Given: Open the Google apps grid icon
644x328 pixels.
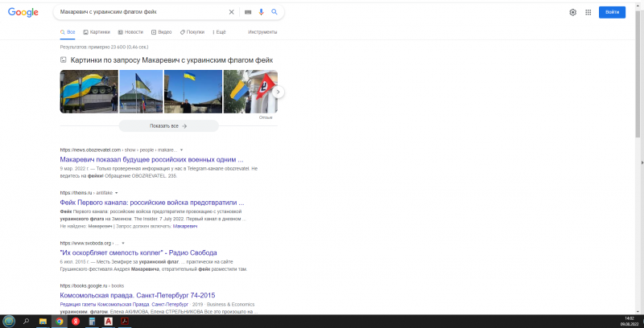Looking at the screenshot, I should (588, 12).
